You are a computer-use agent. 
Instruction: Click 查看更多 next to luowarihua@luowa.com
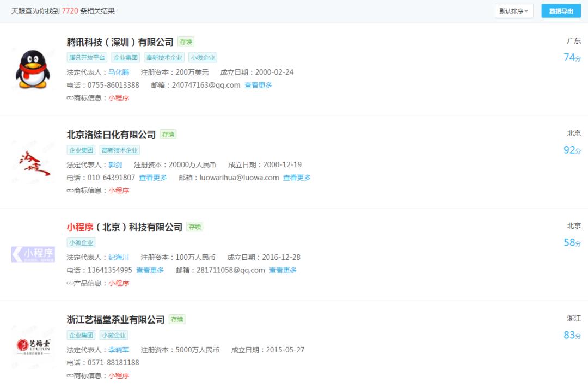297,178
